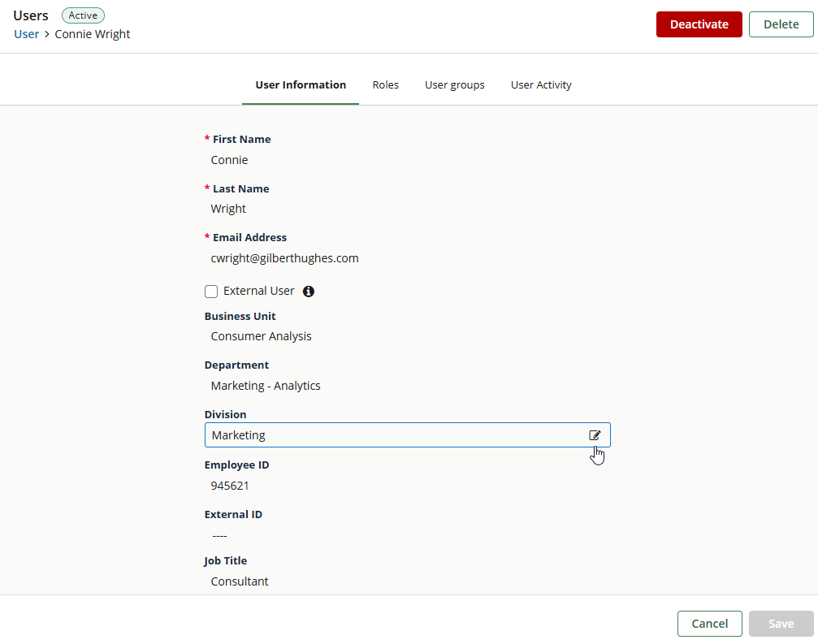View the User Activity tab
The height and width of the screenshot is (644, 818).
(541, 84)
